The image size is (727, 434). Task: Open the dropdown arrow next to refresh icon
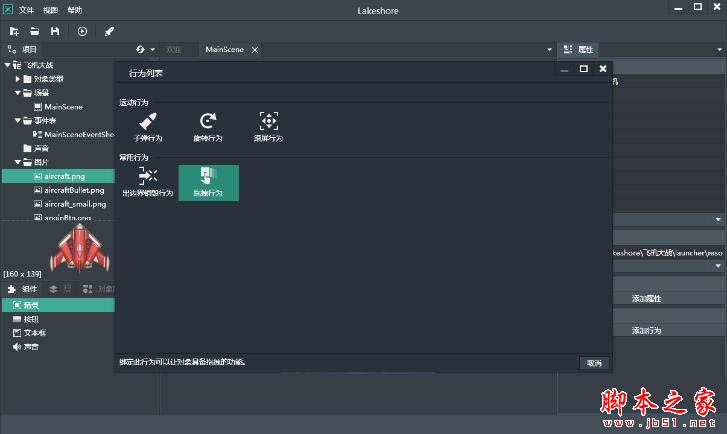153,50
